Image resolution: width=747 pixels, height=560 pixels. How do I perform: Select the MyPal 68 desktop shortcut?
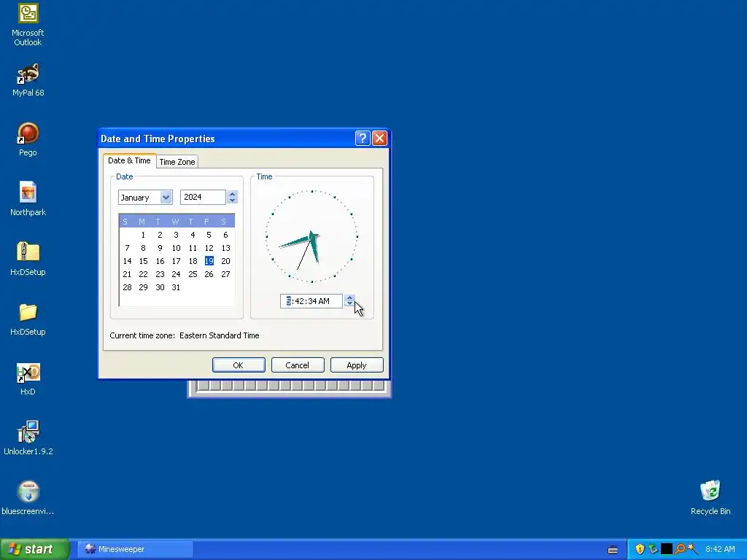click(28, 79)
